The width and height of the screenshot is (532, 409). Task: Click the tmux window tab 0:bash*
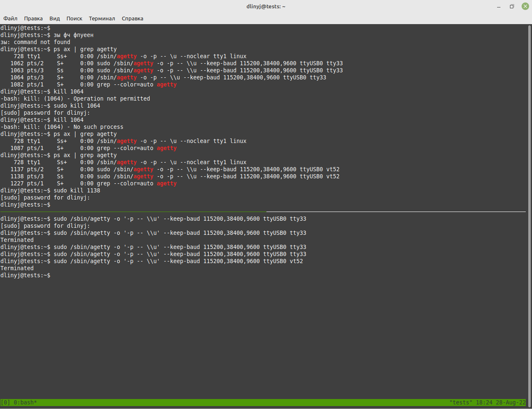click(x=25, y=402)
